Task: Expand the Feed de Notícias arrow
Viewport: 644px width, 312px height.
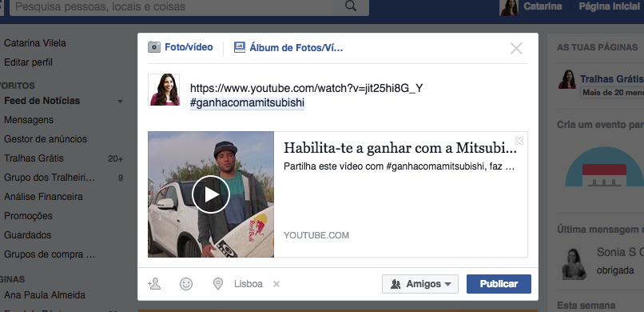Action: click(120, 101)
